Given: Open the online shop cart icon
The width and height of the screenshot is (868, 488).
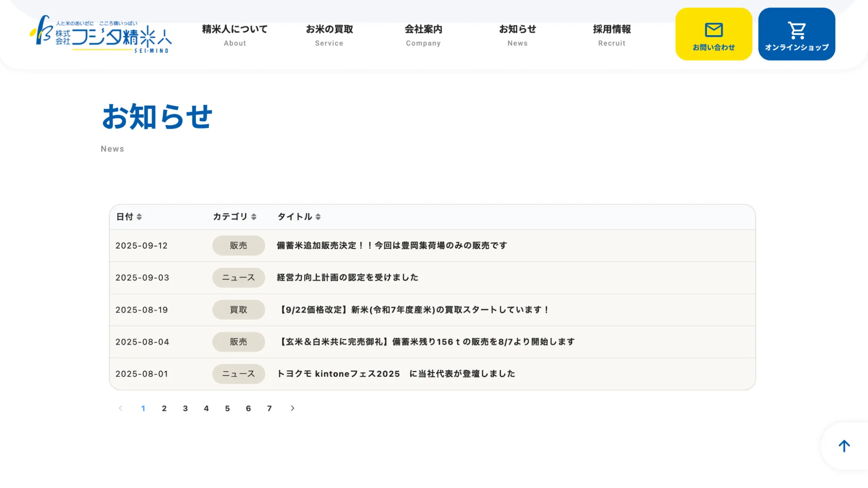Looking at the screenshot, I should click(x=796, y=30).
